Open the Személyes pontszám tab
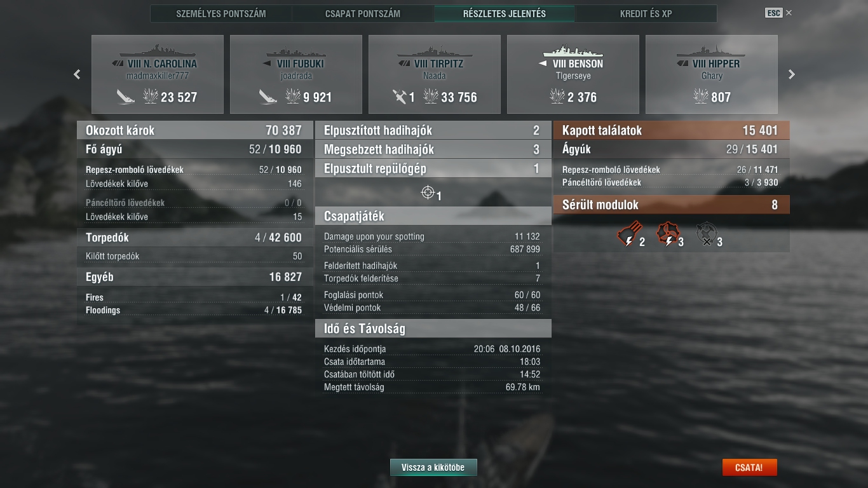Viewport: 868px width, 488px height. pos(221,13)
